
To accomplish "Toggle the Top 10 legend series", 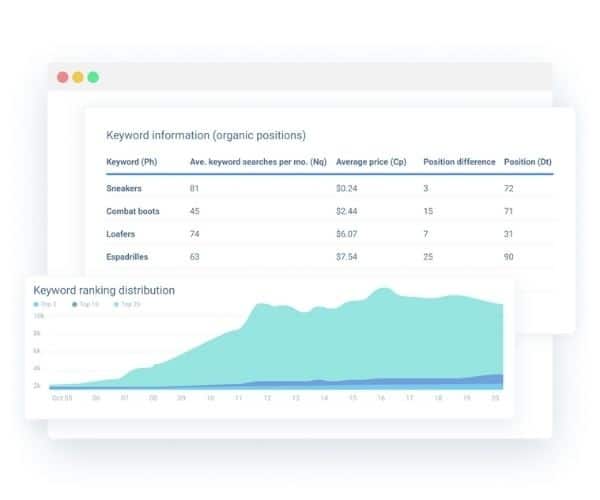I will click(85, 304).
